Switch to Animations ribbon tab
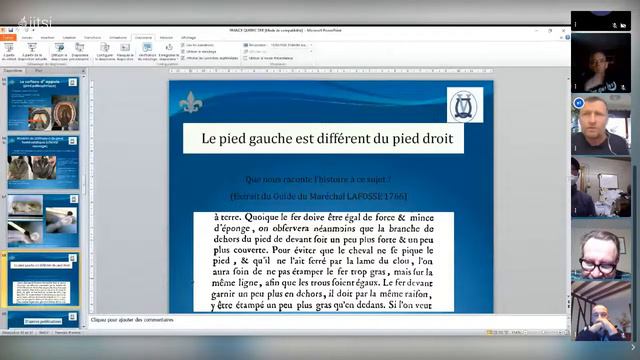Viewport: 640px width, 360px height. [x=118, y=38]
